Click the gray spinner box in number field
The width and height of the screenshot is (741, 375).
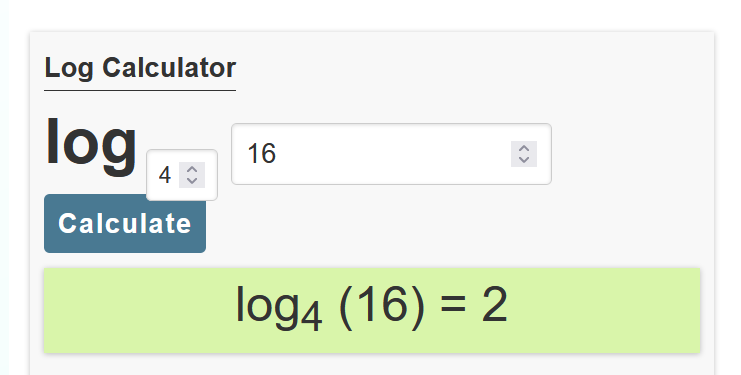(524, 154)
